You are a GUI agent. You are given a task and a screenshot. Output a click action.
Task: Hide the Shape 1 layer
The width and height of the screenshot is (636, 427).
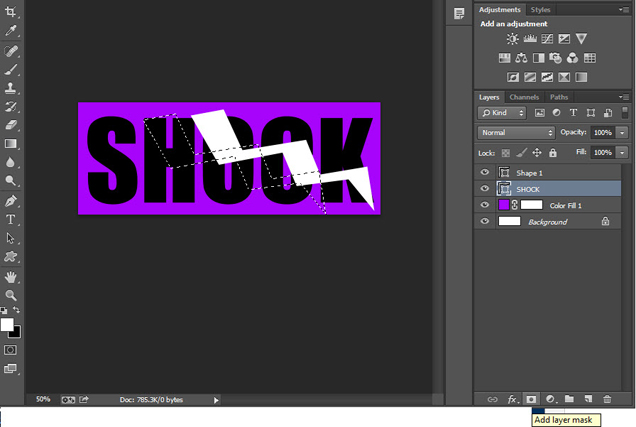coord(485,172)
